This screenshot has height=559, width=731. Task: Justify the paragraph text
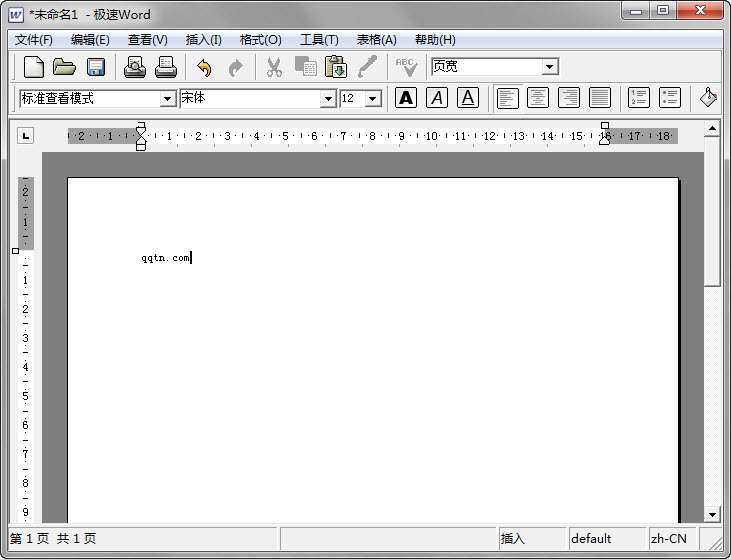pyautogui.click(x=600, y=98)
